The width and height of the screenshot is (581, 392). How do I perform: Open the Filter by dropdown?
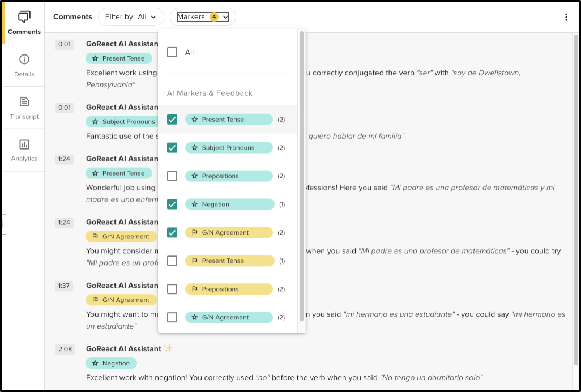pos(131,16)
